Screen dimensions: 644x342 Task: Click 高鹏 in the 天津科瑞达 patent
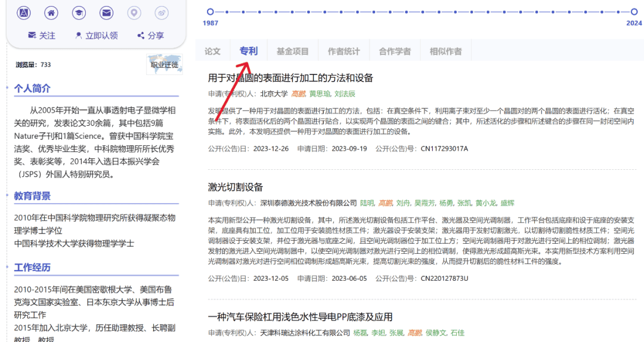414,333
